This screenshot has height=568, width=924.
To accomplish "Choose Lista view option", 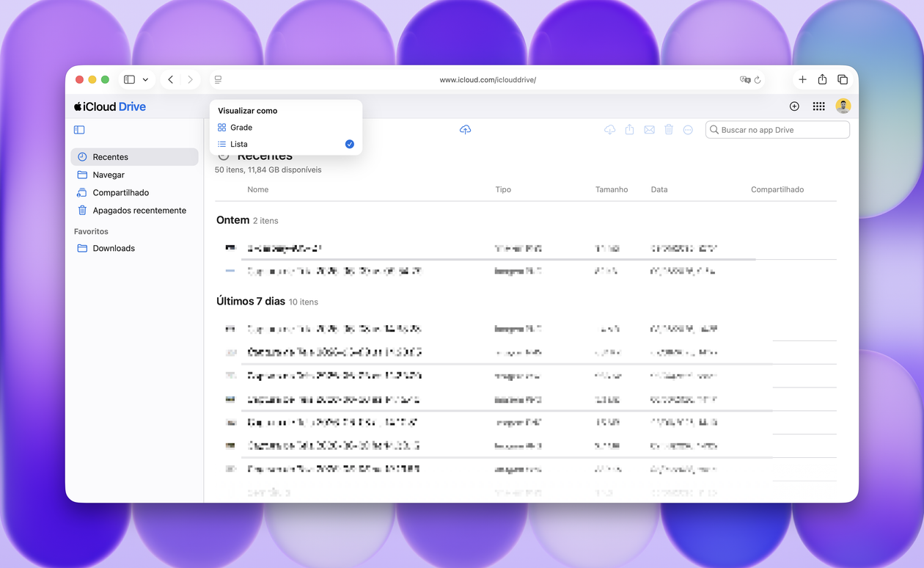I will (286, 145).
